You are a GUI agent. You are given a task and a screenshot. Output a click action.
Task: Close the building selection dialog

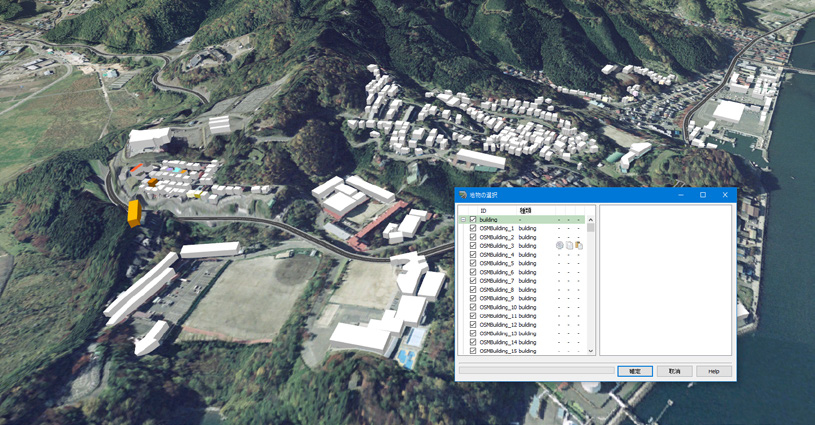tap(725, 195)
